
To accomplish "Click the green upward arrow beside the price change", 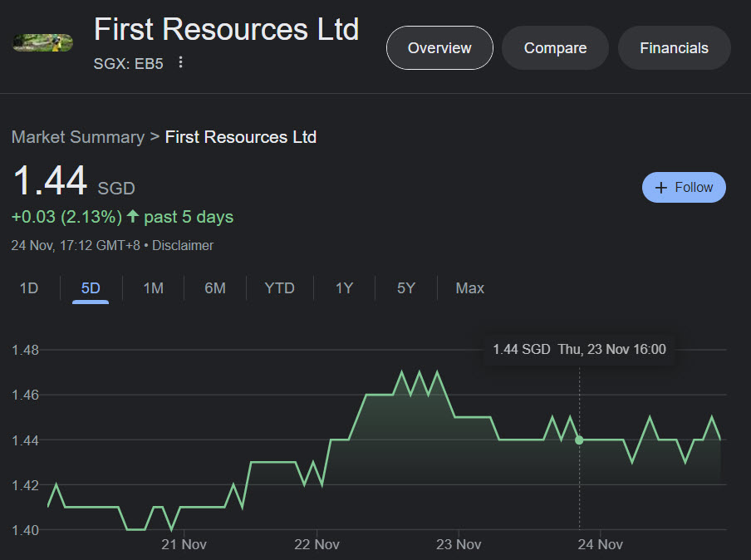I will (x=133, y=217).
